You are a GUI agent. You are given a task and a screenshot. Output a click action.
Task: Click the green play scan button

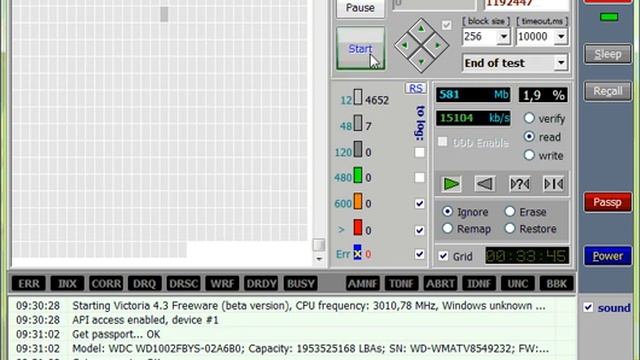click(x=451, y=184)
